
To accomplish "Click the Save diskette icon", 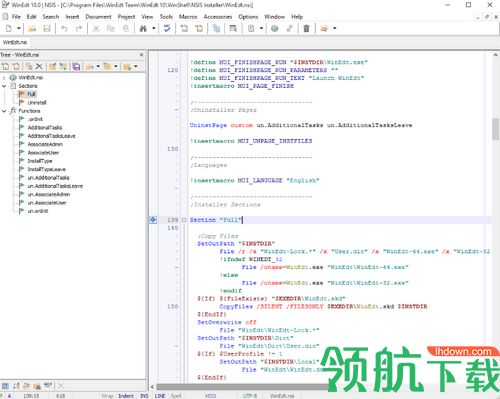I will pos(47,29).
